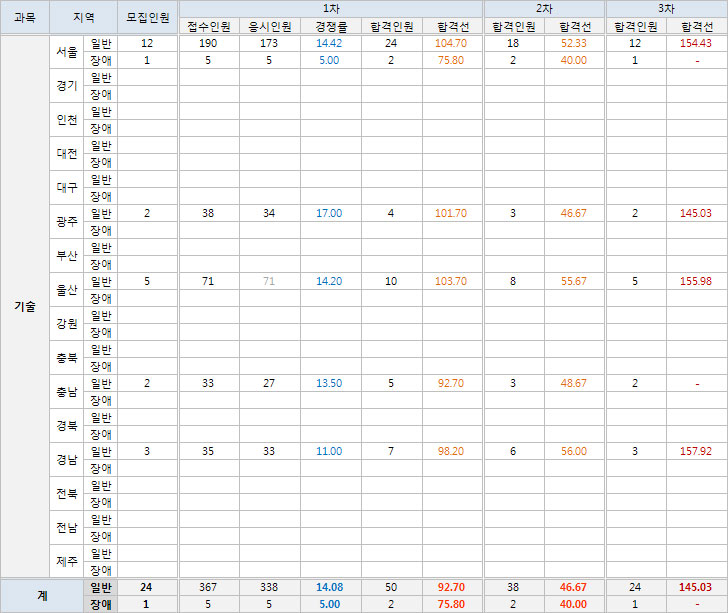Select the 1차 group header
This screenshot has width=728, height=613.
click(x=331, y=8)
